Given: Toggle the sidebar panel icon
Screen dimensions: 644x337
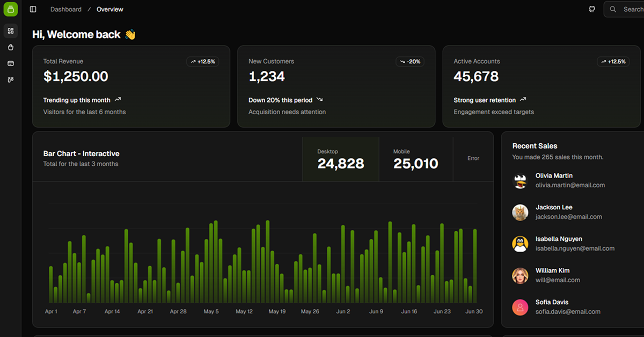Looking at the screenshot, I should point(33,9).
